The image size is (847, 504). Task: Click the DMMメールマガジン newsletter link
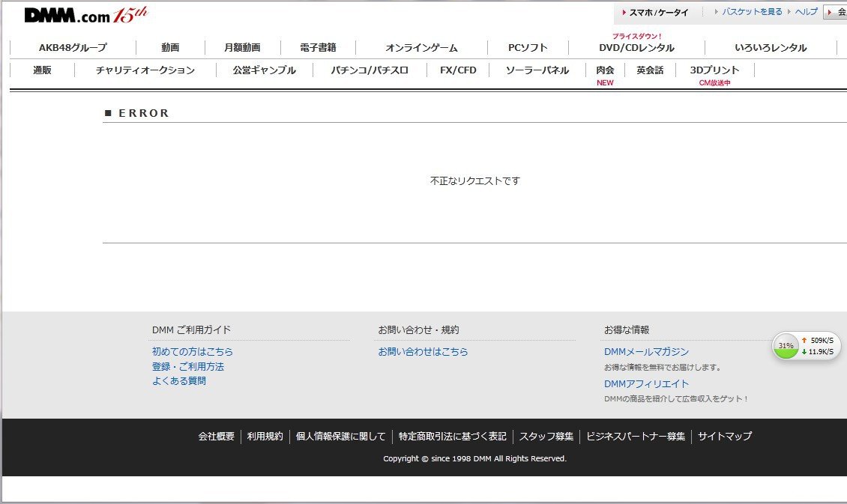pos(647,352)
